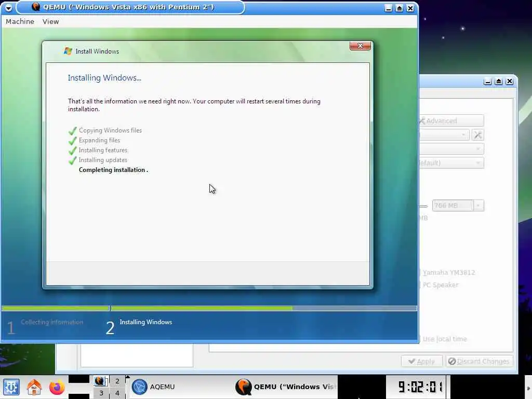Click the Discard Changes button
Image resolution: width=532 pixels, height=399 pixels.
(478, 362)
